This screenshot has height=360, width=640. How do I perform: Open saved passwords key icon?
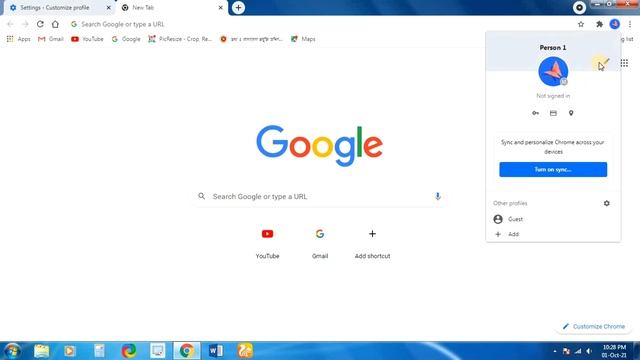535,113
